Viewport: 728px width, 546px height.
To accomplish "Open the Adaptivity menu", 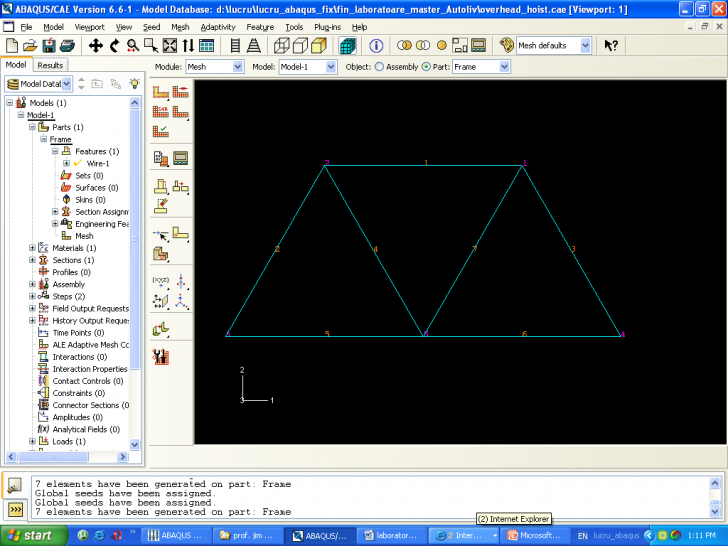I will click(217, 27).
